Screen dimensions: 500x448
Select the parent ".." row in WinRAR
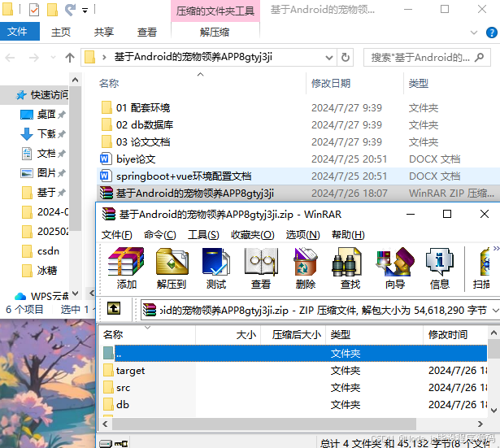295,354
